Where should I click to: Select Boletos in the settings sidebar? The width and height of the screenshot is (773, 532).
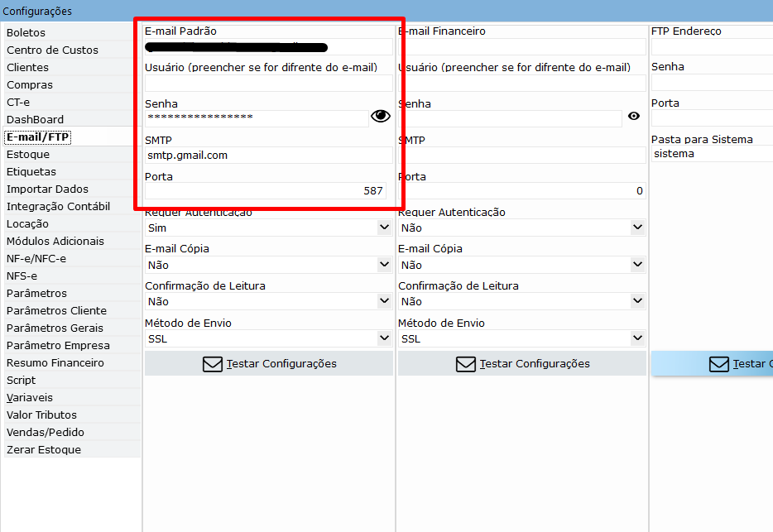point(26,33)
